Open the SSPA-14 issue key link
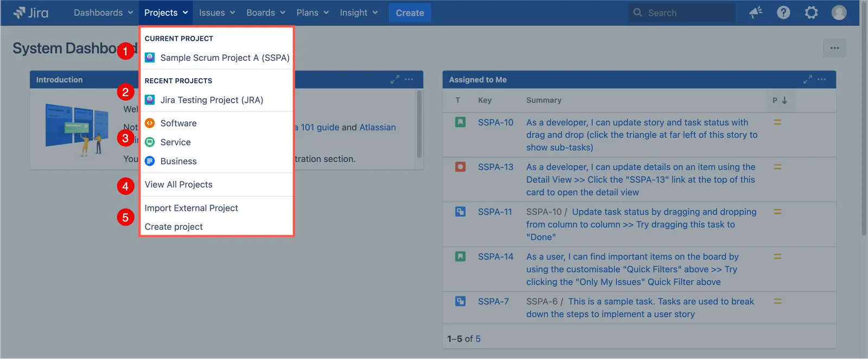 point(495,256)
